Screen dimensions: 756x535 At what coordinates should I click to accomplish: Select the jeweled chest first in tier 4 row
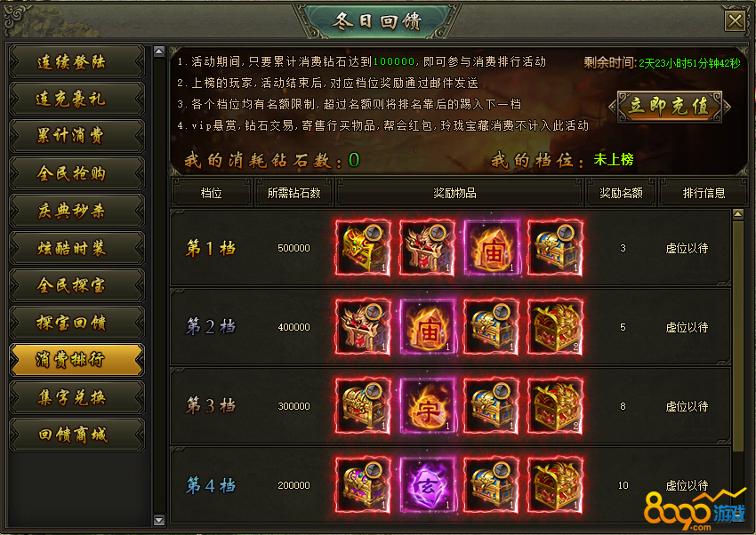point(363,485)
